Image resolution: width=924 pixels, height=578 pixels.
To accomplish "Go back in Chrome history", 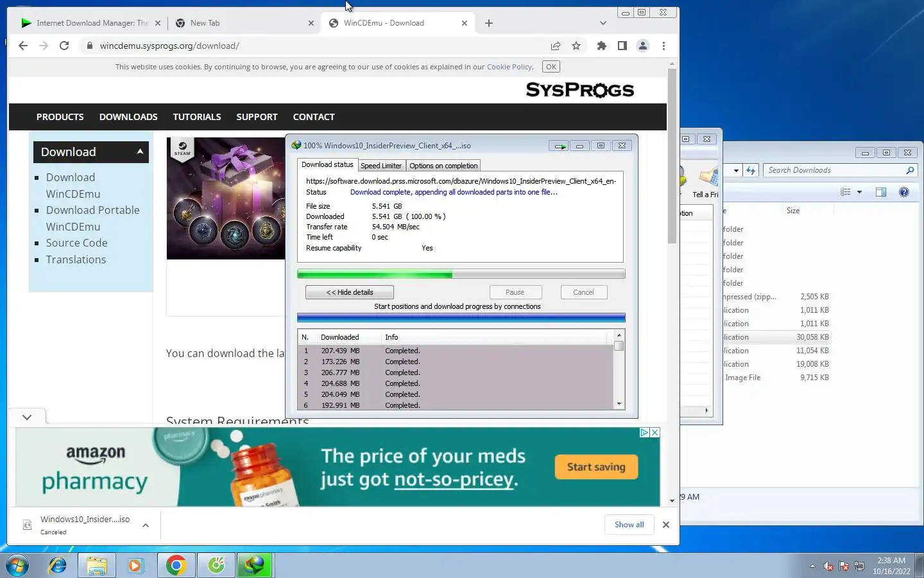I will [x=23, y=46].
